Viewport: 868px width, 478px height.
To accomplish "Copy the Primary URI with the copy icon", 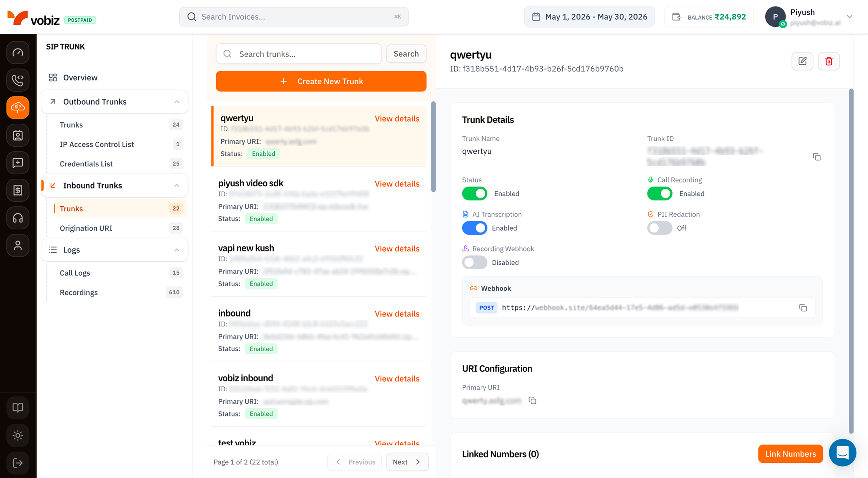I will tap(532, 401).
